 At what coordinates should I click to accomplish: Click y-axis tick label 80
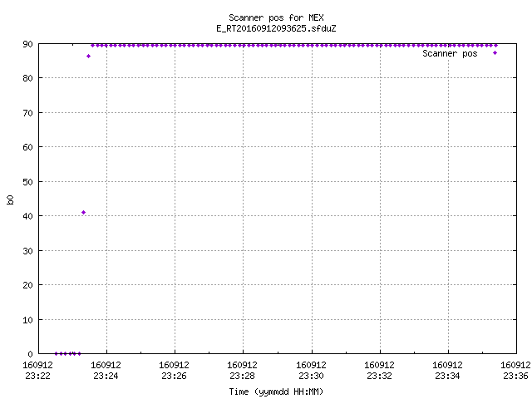coord(27,78)
